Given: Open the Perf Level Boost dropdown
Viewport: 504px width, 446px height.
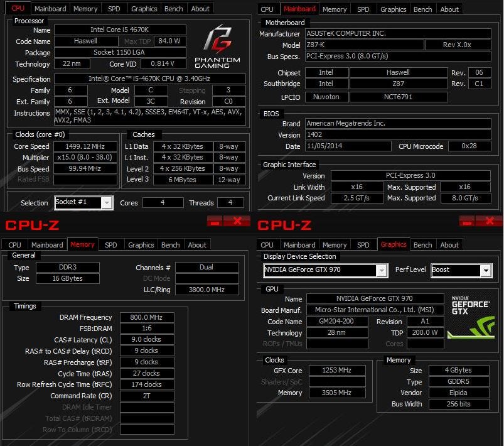Looking at the screenshot, I should 486,270.
